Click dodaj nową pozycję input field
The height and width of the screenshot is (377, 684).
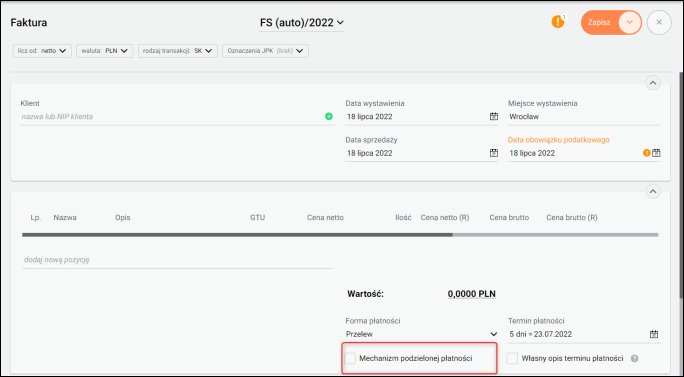tap(178, 260)
